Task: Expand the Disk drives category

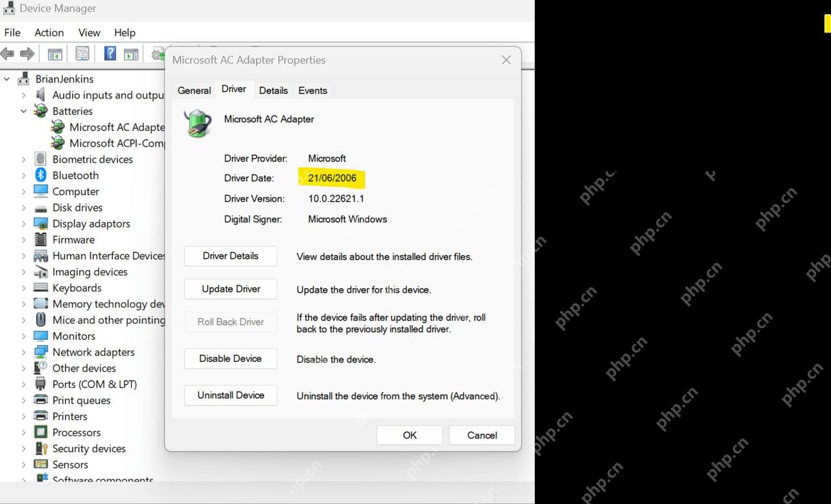Action: [x=24, y=208]
